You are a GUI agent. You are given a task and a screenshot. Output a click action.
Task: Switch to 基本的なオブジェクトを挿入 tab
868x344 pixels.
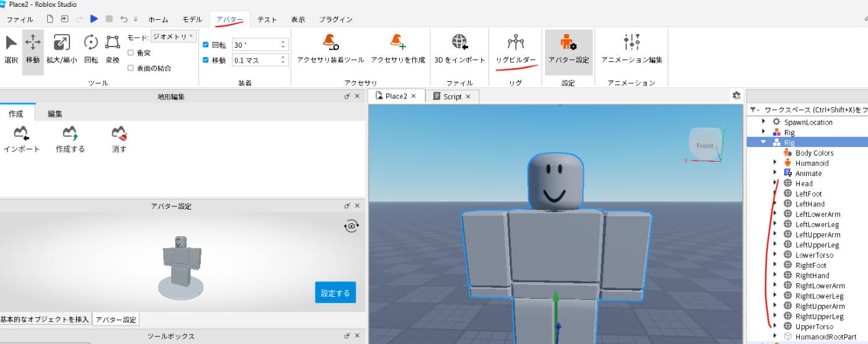click(45, 320)
